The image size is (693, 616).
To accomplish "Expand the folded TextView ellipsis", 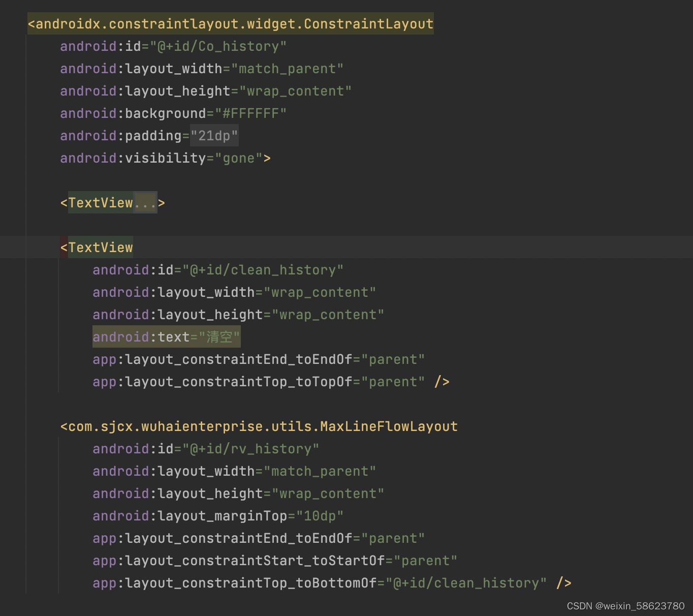I will click(x=145, y=203).
